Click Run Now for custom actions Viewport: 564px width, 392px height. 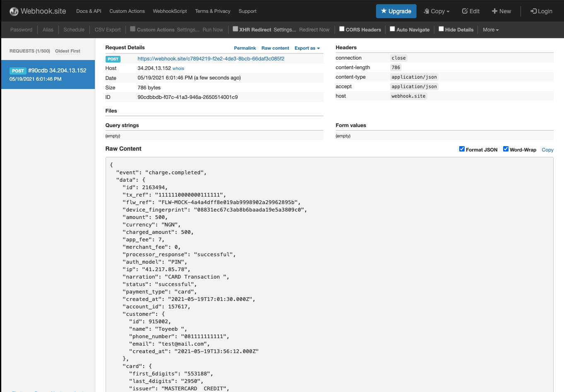[213, 30]
